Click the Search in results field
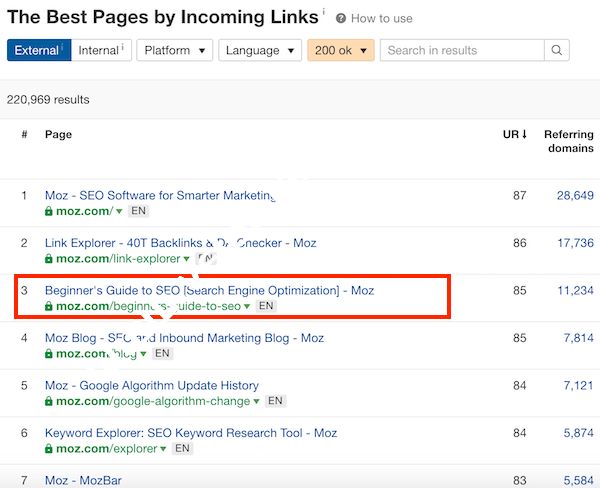Screen dimensions: 600x488 462,50
